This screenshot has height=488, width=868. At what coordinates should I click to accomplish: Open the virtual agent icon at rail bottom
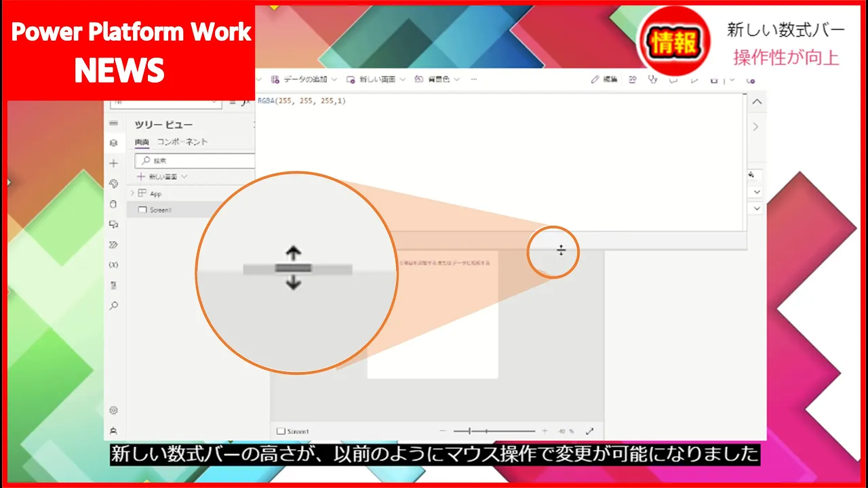[x=113, y=430]
